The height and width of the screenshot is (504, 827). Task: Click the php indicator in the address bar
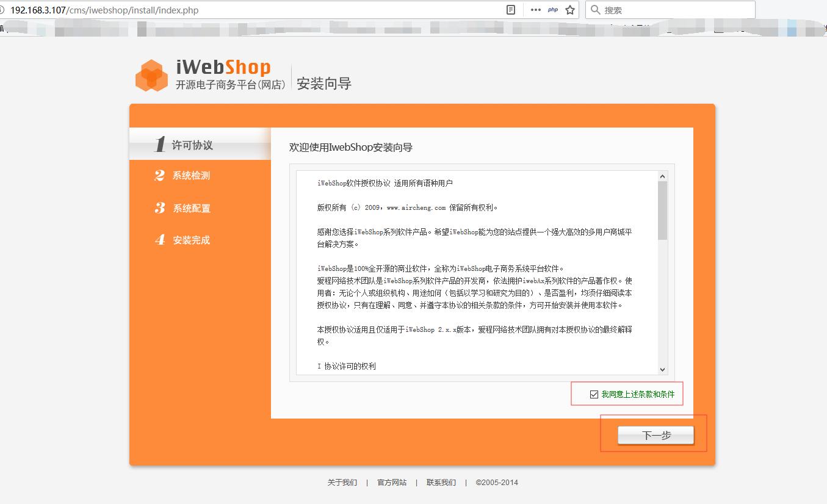coord(552,10)
